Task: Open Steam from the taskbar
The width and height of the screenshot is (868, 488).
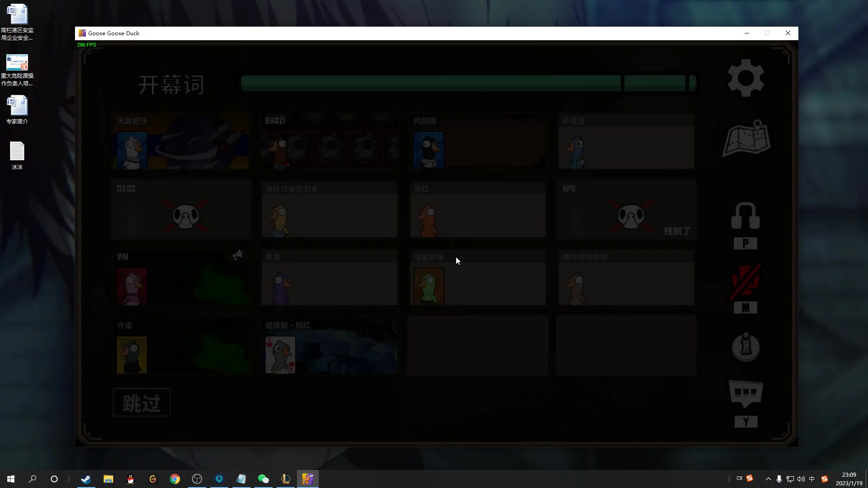Action: [86, 479]
